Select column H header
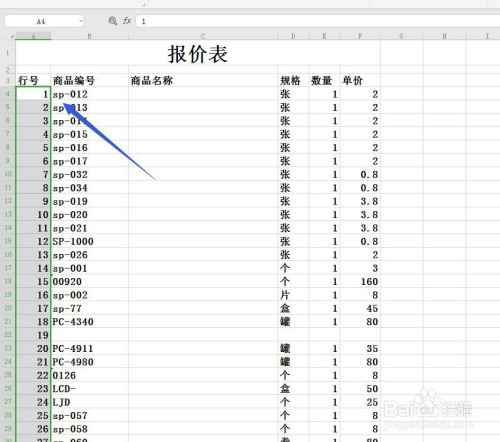Viewport: 500px width, 442px height. tap(444, 36)
